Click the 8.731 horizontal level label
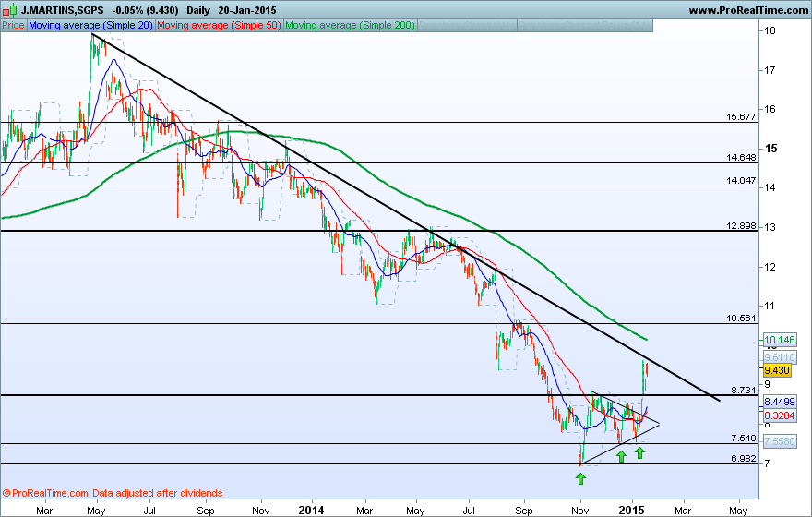The height and width of the screenshot is (517, 812). coord(744,391)
